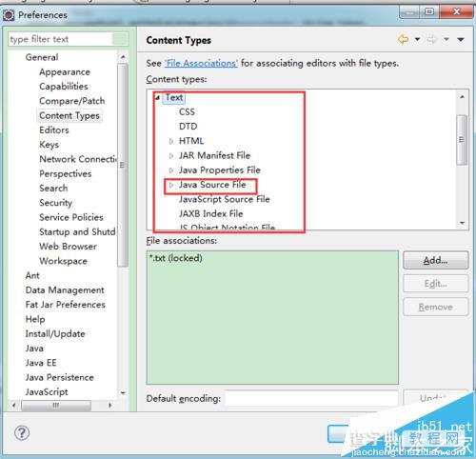This screenshot has height=459, width=476.
Task: Collapse the Text content type tree
Action: click(158, 98)
